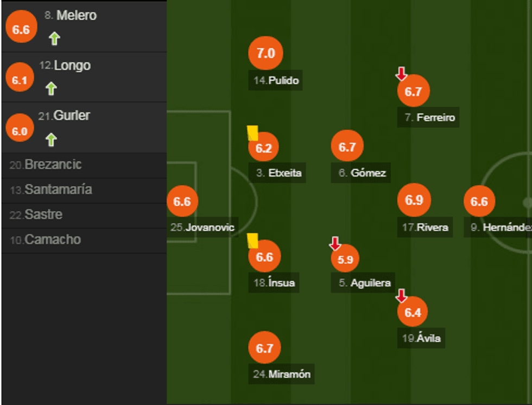Click Longo's 6.1 rating in sidebar
The width and height of the screenshot is (532, 405).
coord(20,80)
